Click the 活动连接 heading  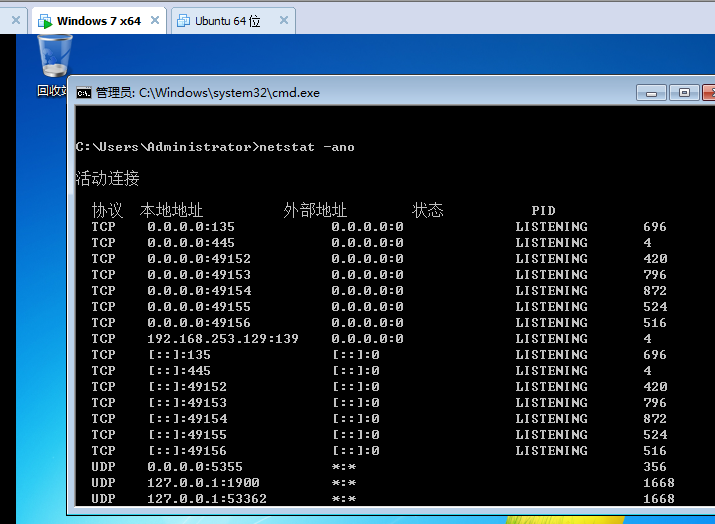pyautogui.click(x=108, y=178)
